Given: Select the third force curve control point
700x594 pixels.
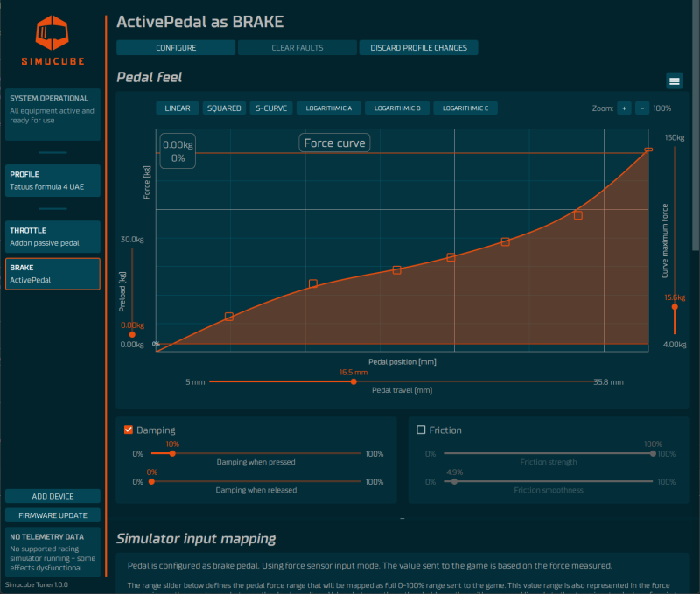Looking at the screenshot, I should point(397,270).
